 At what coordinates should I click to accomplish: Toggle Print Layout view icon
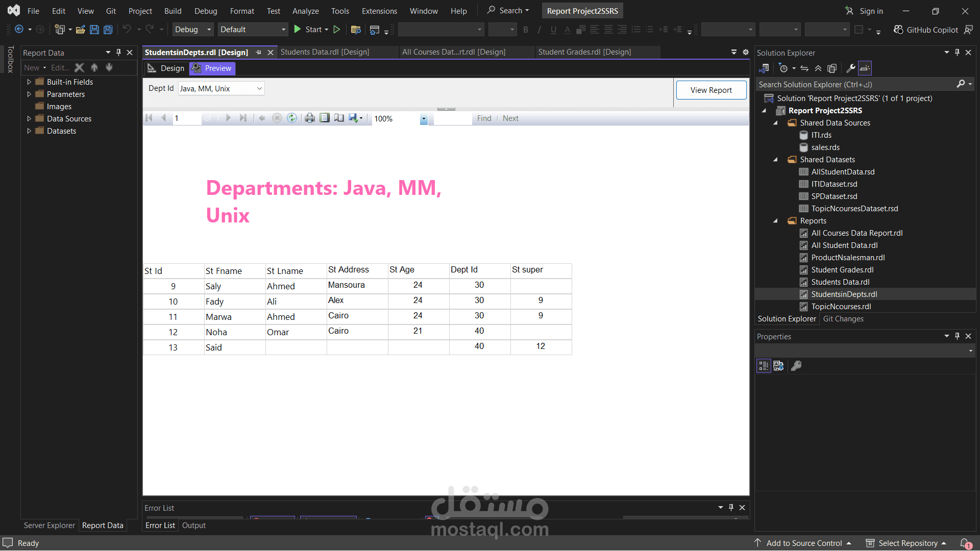pyautogui.click(x=325, y=118)
